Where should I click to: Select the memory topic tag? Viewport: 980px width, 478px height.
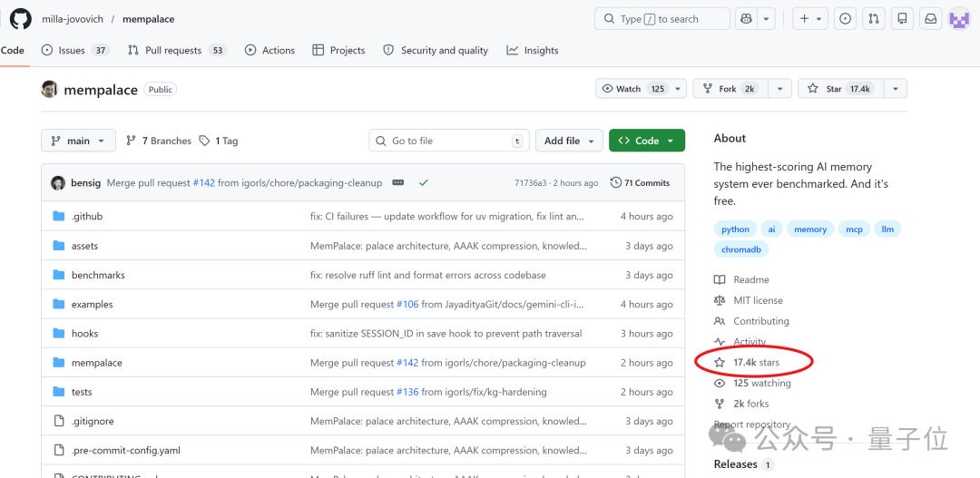coord(810,229)
